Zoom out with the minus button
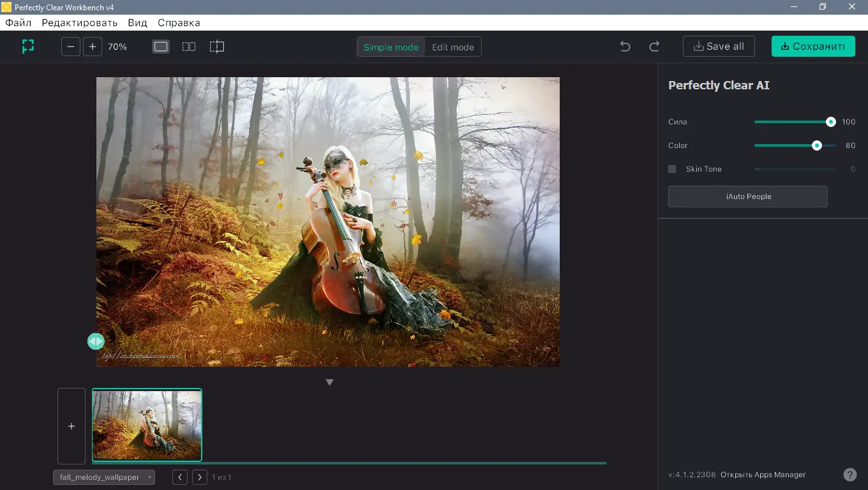 [71, 47]
